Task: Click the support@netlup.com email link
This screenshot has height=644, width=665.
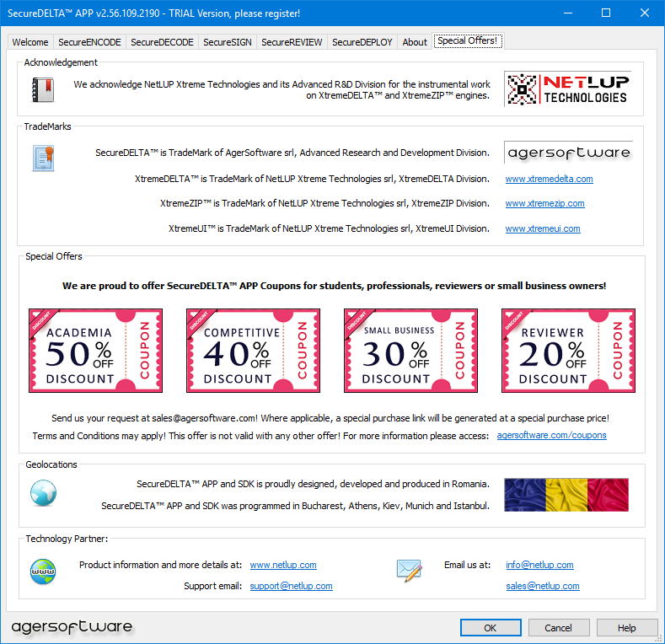Action: [x=292, y=586]
